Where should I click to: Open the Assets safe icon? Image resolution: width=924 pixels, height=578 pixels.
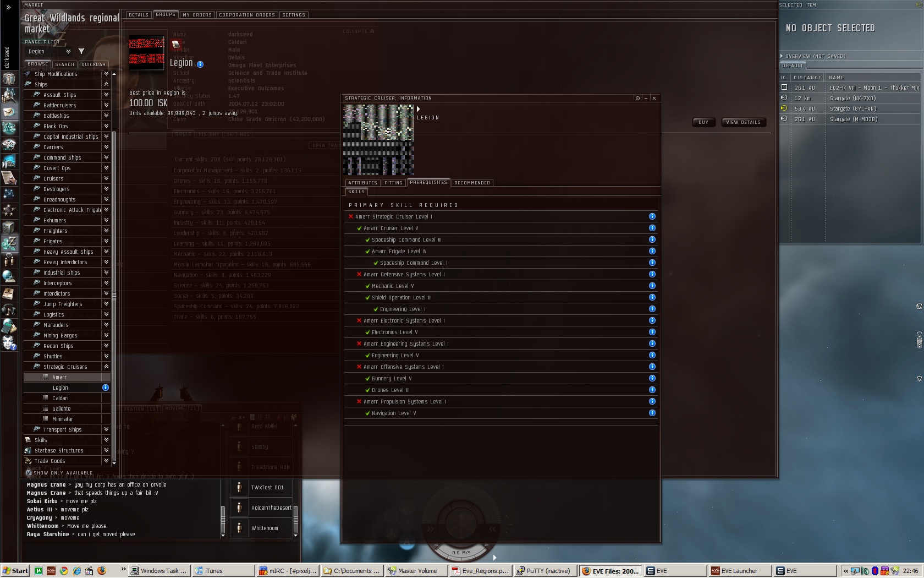[x=9, y=227]
